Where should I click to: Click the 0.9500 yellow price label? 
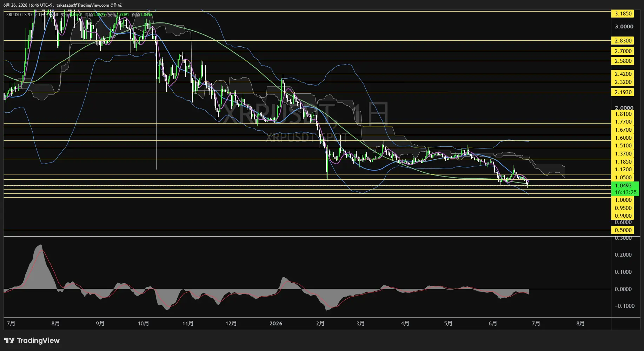(623, 208)
